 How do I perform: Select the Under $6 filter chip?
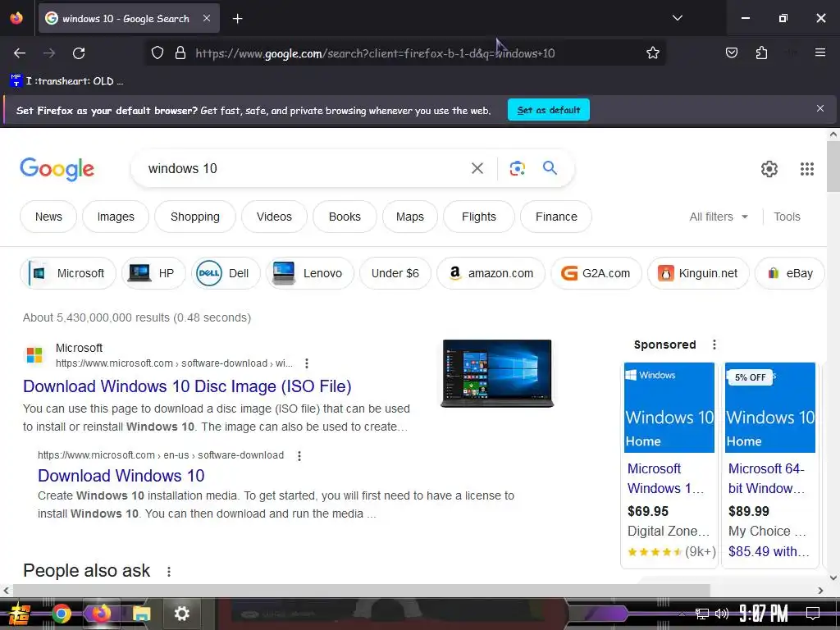pos(395,273)
